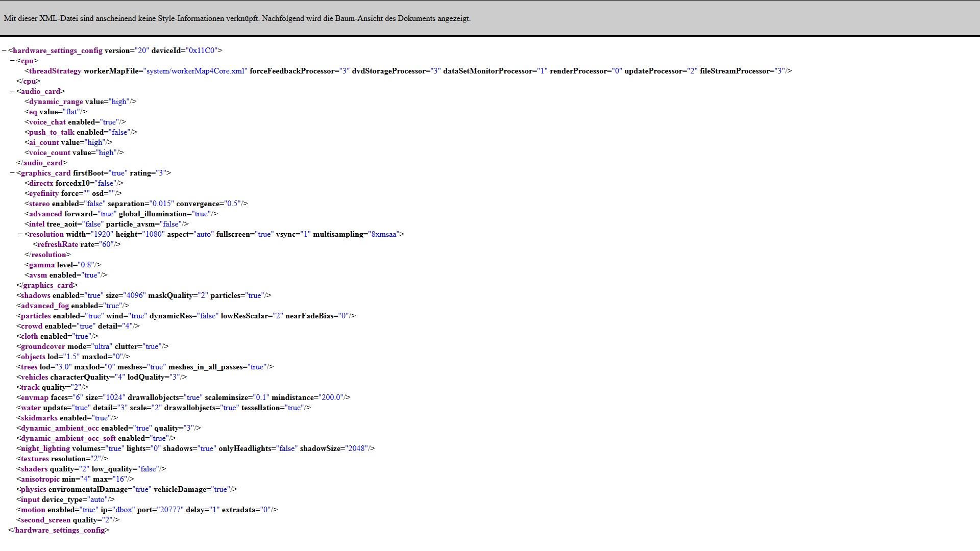Image resolution: width=980 pixels, height=551 pixels.
Task: Collapse the audio_card element
Action: pos(12,91)
